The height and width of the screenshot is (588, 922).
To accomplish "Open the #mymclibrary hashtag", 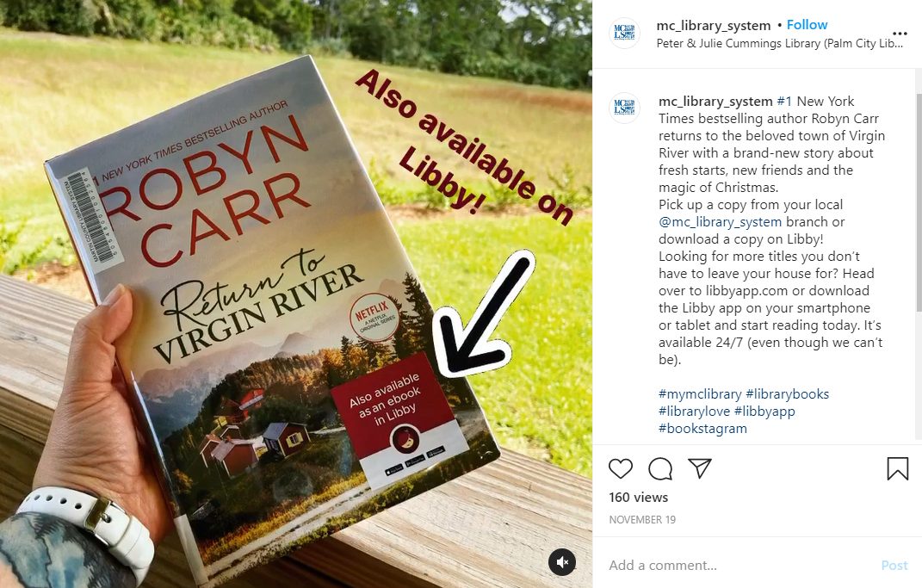I will [x=700, y=394].
